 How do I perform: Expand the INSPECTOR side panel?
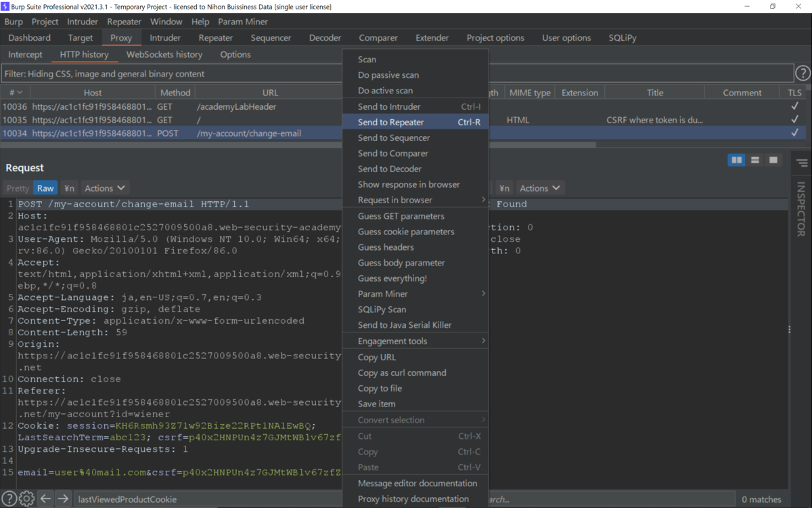coord(801,209)
